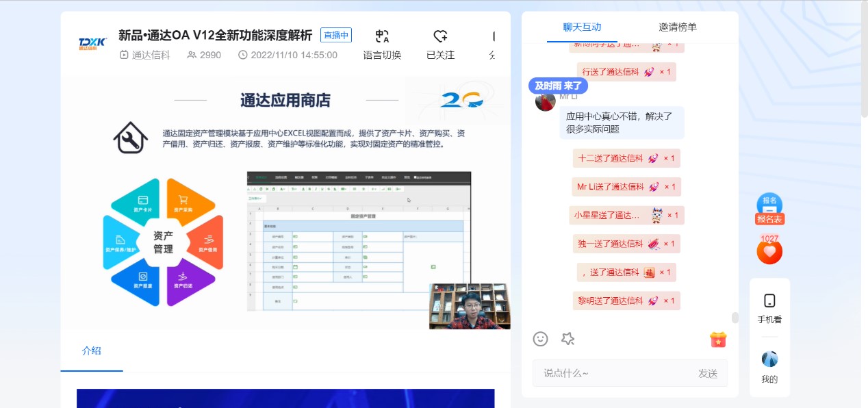The height and width of the screenshot is (408, 868).
Task: Click the 通达信科 host name icon
Action: click(x=124, y=55)
